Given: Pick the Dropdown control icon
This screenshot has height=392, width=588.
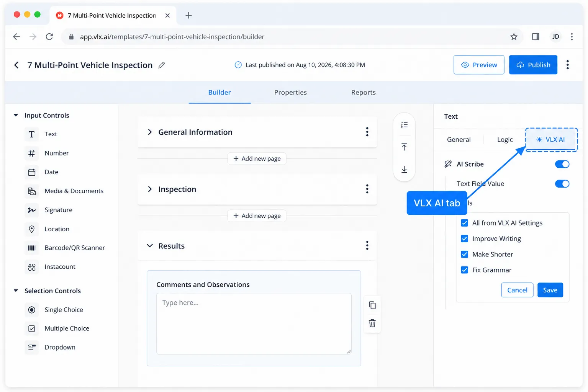Looking at the screenshot, I should [x=32, y=347].
